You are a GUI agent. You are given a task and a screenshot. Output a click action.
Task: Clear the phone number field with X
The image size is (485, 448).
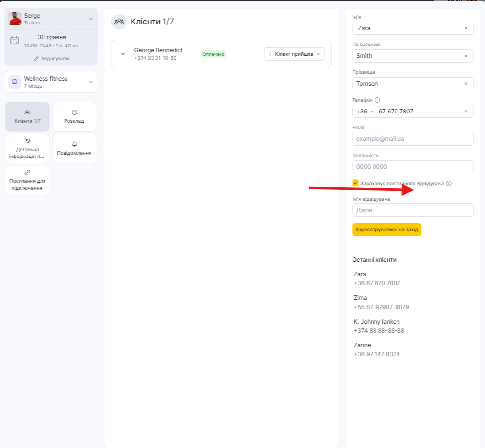[x=466, y=112]
